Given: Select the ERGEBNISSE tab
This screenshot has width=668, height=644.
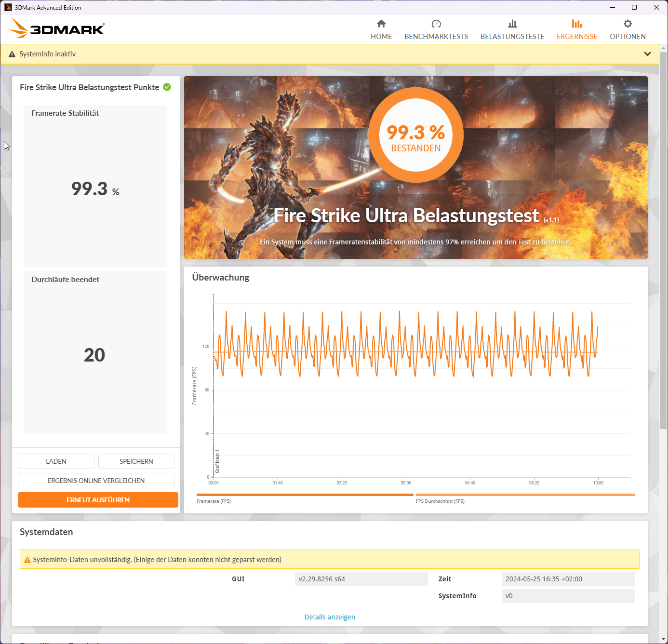Looking at the screenshot, I should coord(577,29).
